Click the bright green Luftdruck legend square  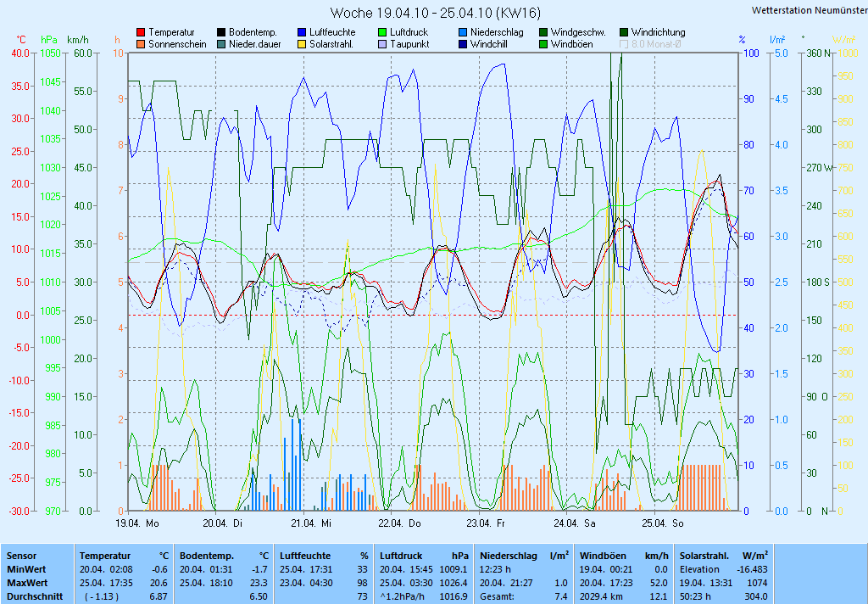point(382,32)
